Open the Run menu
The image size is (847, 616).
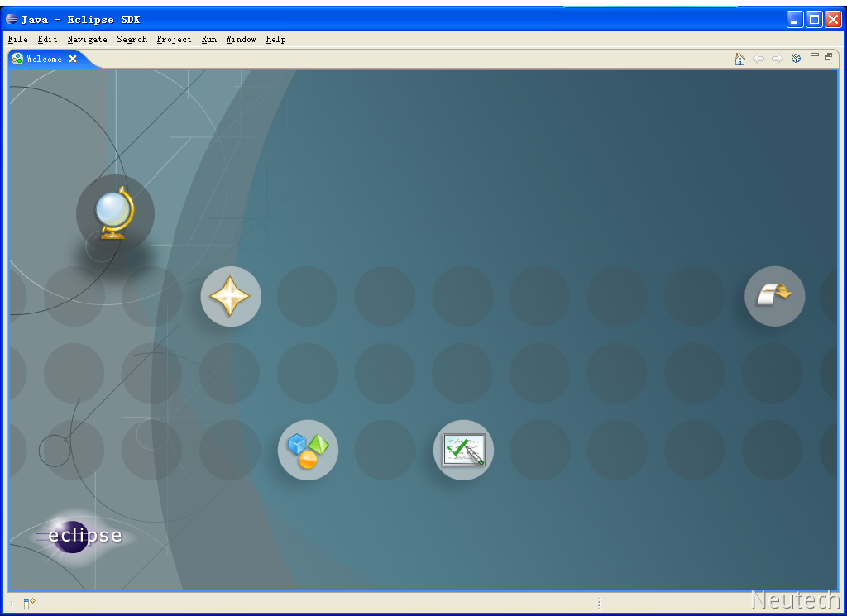[209, 40]
